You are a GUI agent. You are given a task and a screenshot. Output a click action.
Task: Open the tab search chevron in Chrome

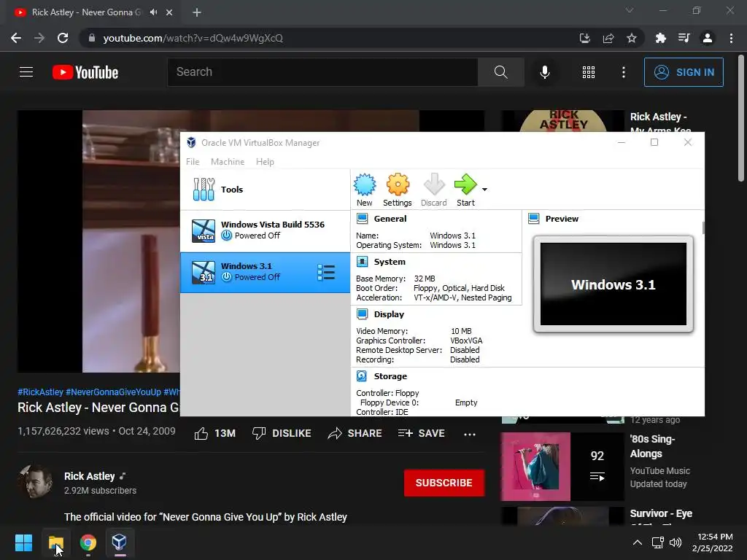pos(630,10)
